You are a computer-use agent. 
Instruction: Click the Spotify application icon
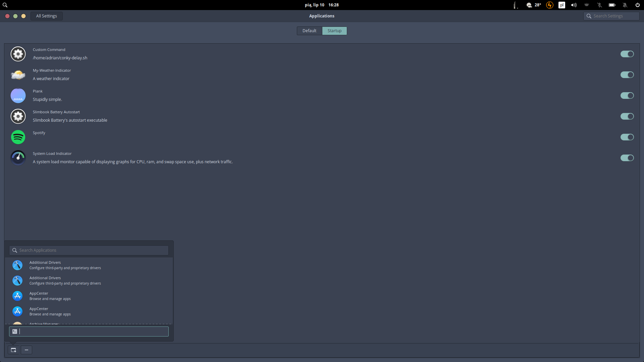click(18, 137)
